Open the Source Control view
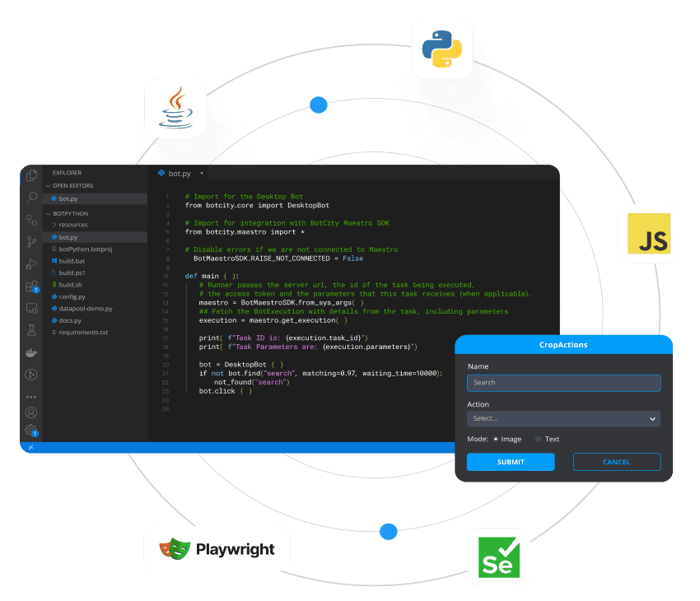Screen dimensions: 700x601 point(32,242)
